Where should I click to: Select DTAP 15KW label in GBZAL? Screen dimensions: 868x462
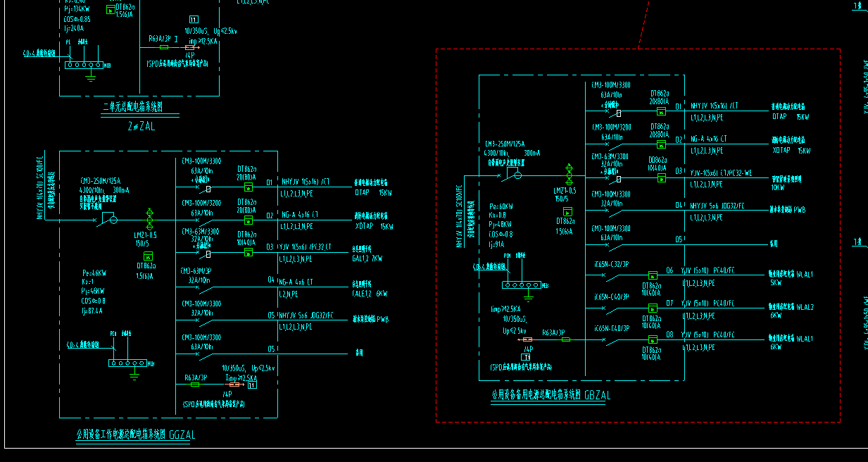[x=791, y=117]
